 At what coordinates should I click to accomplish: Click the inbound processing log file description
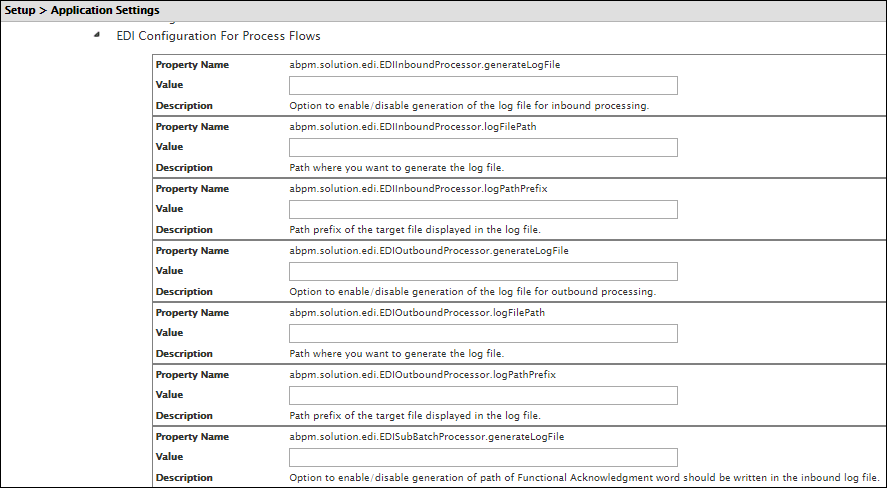pyautogui.click(x=469, y=106)
